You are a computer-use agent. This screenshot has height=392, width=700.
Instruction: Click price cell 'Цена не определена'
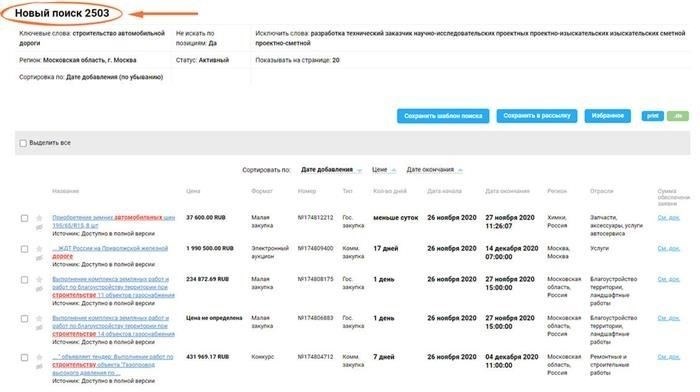[x=214, y=318]
